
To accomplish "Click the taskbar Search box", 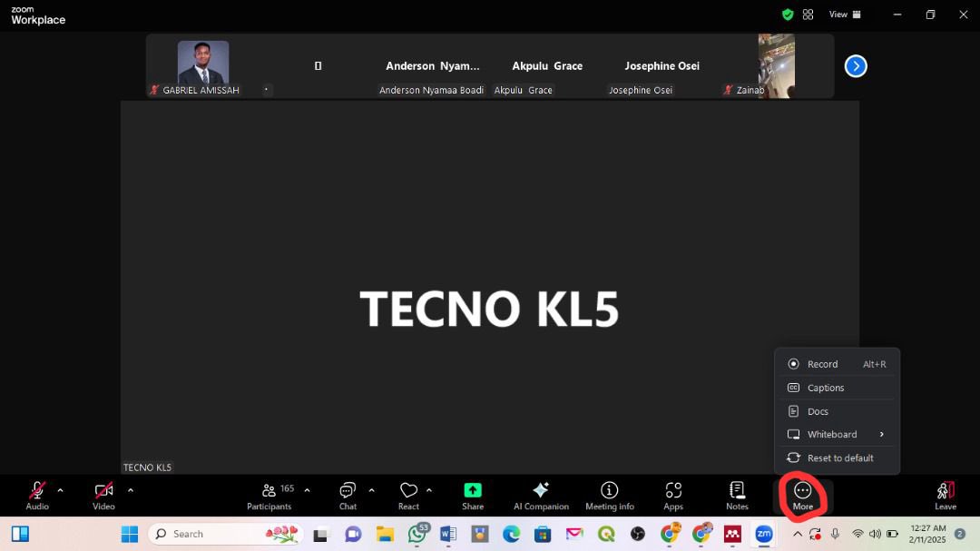I will coord(226,534).
